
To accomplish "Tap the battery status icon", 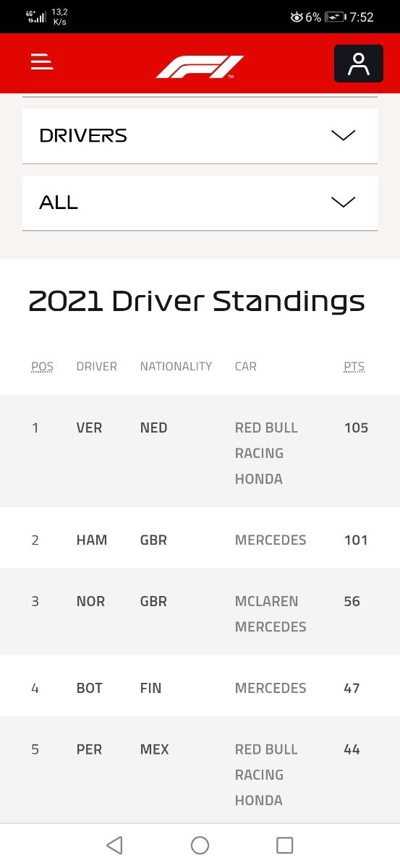I will click(335, 17).
